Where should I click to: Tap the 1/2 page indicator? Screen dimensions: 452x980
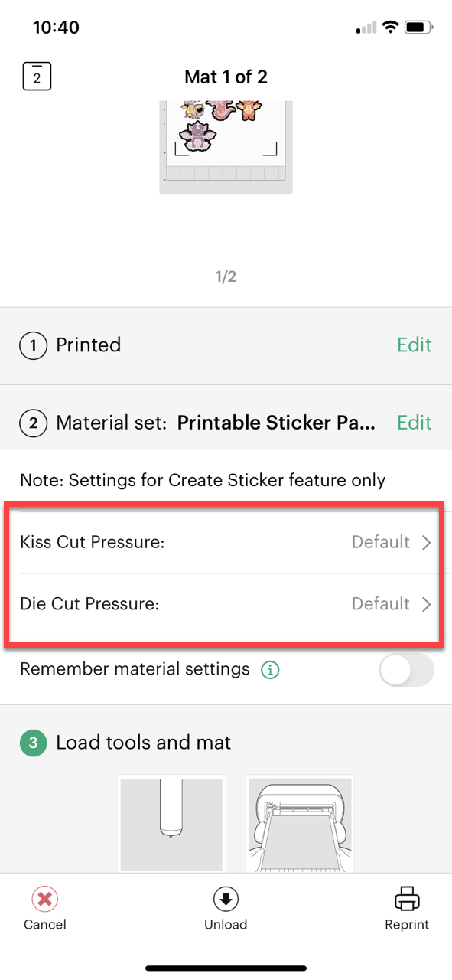(x=226, y=276)
